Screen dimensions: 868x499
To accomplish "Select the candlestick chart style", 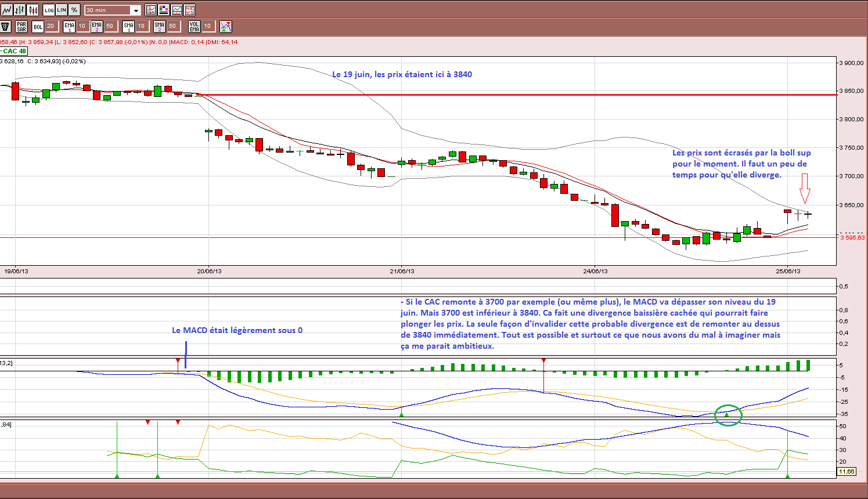I will [33, 10].
